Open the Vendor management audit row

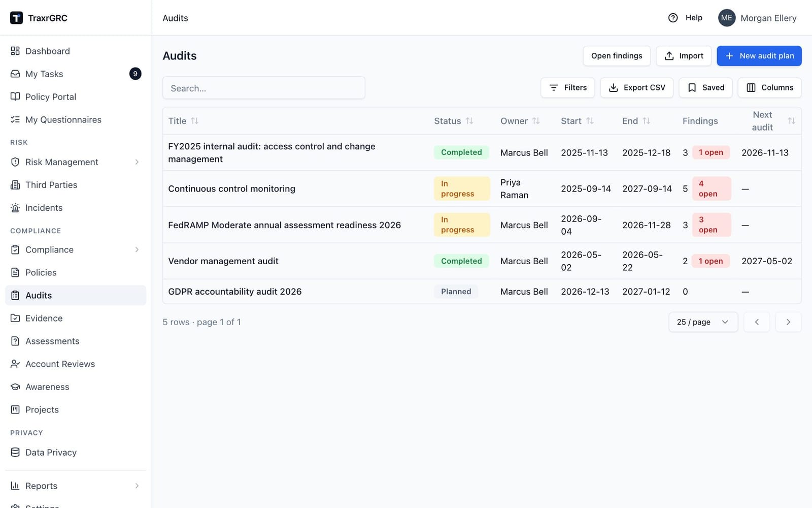pyautogui.click(x=482, y=261)
